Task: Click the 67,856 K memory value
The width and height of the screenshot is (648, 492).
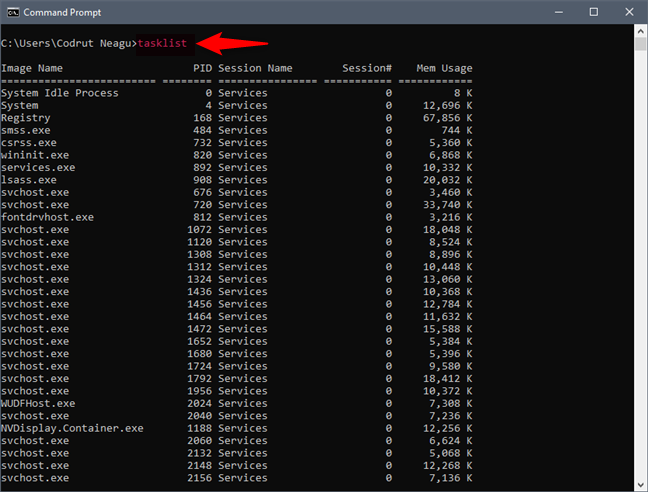Action: (446, 118)
